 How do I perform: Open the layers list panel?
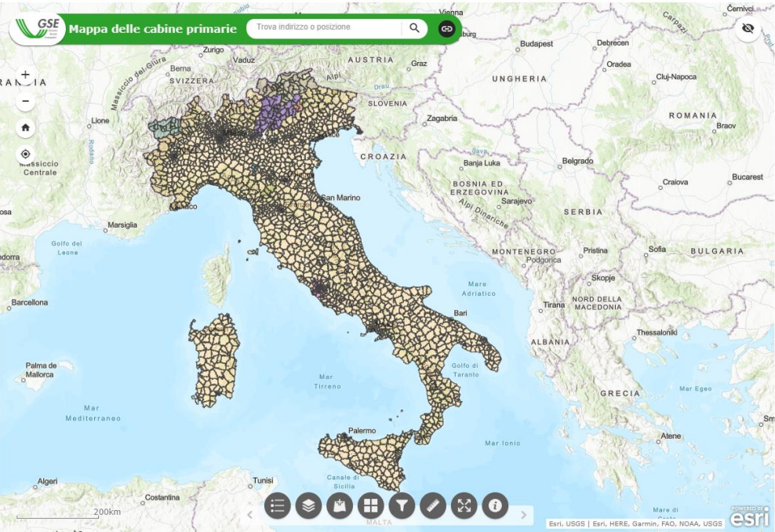tap(308, 506)
